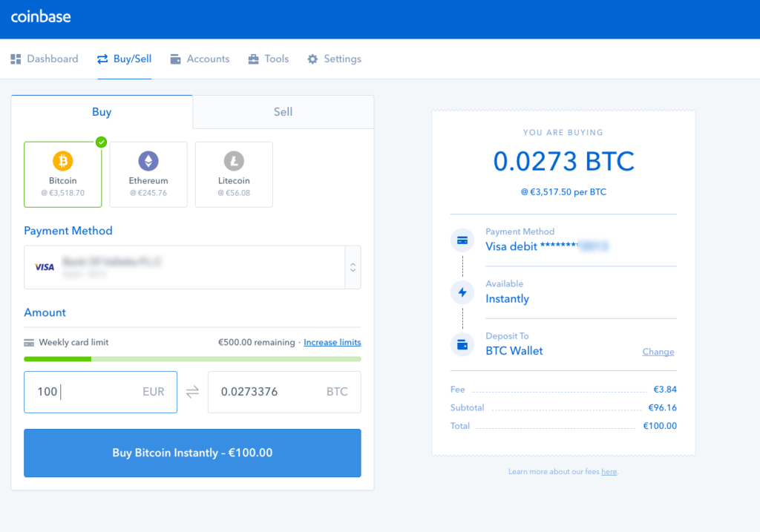Viewport: 760px width, 532px height.
Task: Click the Dashboard grid icon
Action: 16,59
